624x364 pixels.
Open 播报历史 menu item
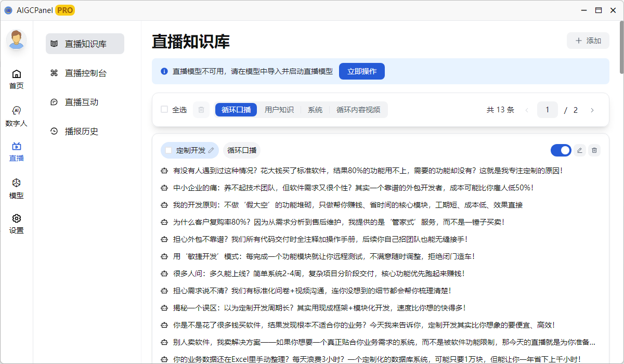coord(85,131)
